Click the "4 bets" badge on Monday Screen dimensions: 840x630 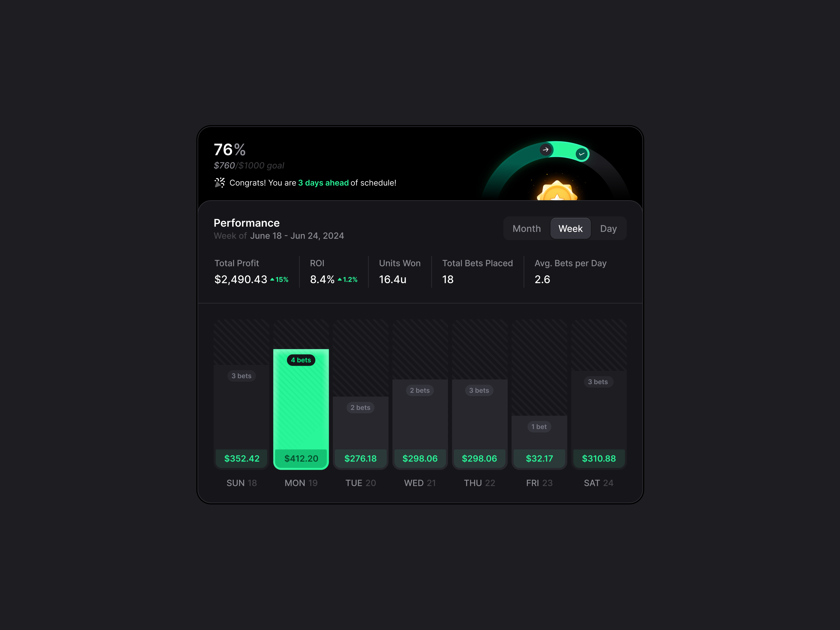301,360
